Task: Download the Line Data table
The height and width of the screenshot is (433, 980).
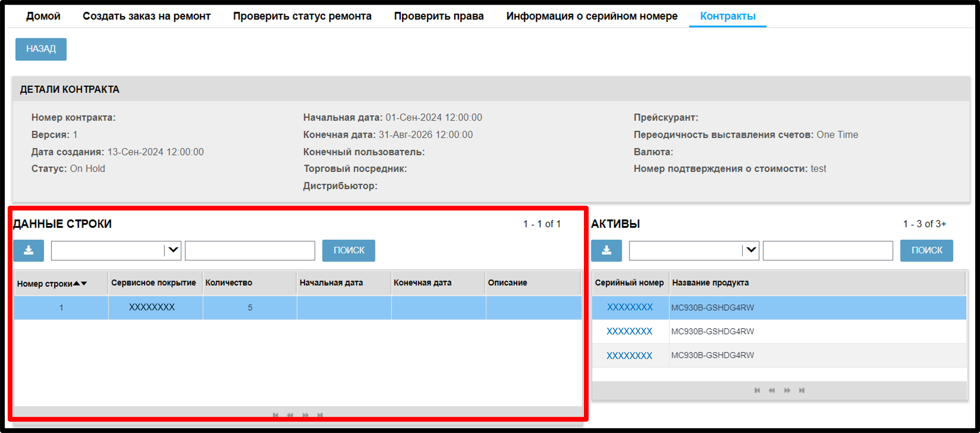Action: pos(29,250)
